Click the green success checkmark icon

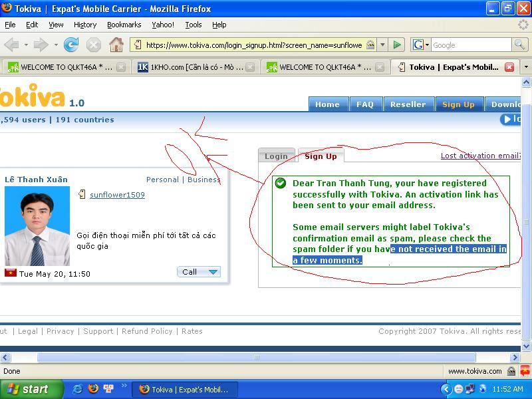(x=281, y=183)
